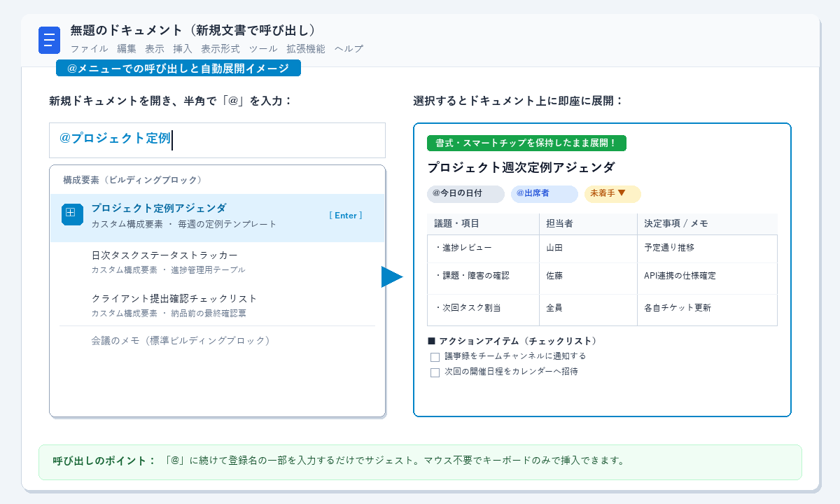Click the @プロジェクト定例 text input
840x504 pixels.
coord(217,140)
